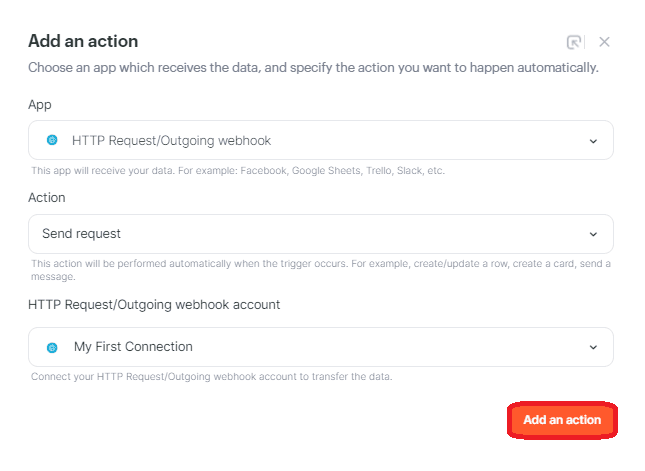Click the My First Connection account icon

point(52,347)
